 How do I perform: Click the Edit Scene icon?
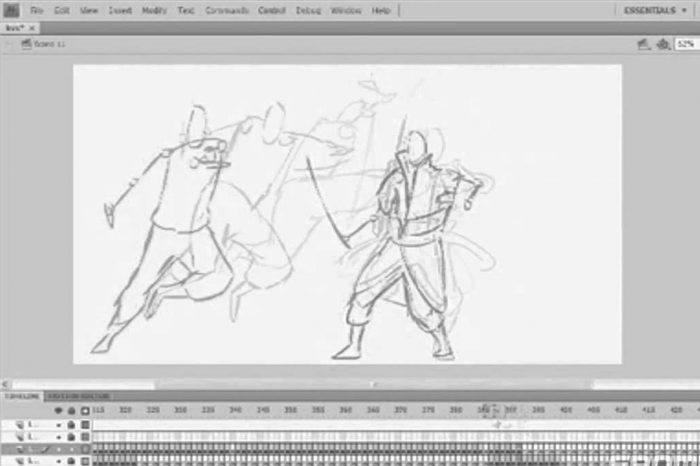[x=645, y=44]
